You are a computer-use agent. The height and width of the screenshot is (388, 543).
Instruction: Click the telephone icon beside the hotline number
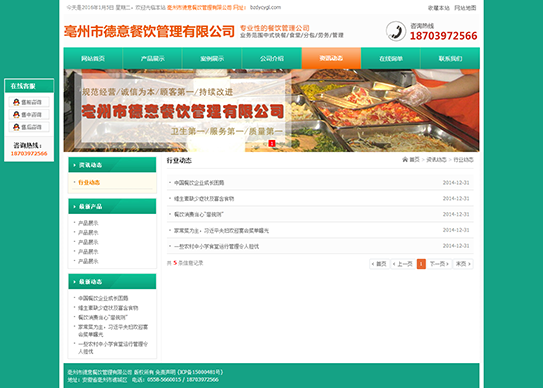396,31
